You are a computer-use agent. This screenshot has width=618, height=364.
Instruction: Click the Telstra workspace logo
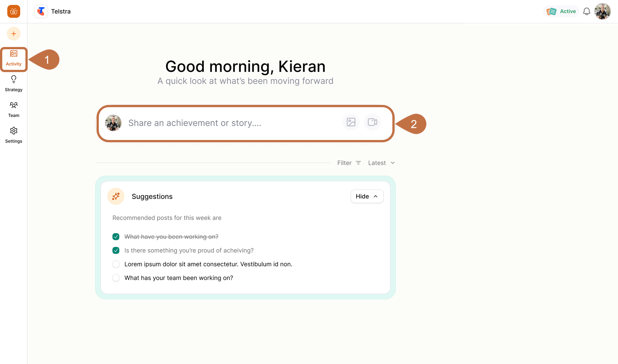(x=41, y=12)
